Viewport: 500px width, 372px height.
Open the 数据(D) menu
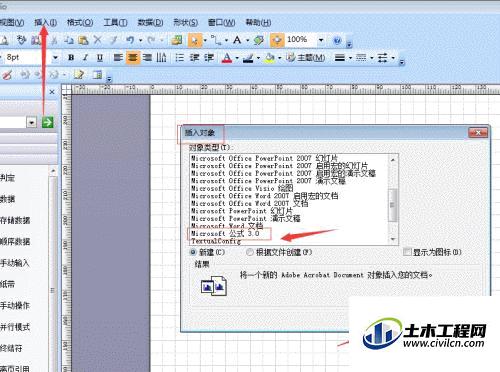(x=150, y=23)
